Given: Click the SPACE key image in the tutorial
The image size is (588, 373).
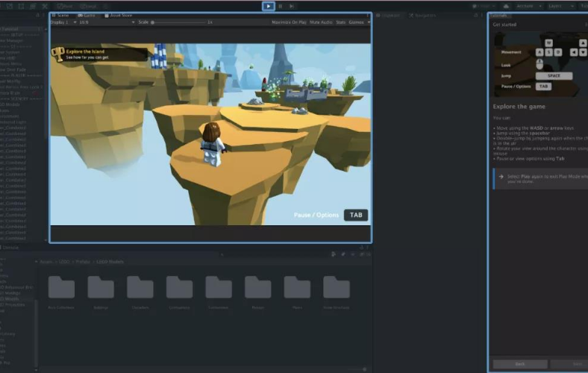Looking at the screenshot, I should [554, 76].
